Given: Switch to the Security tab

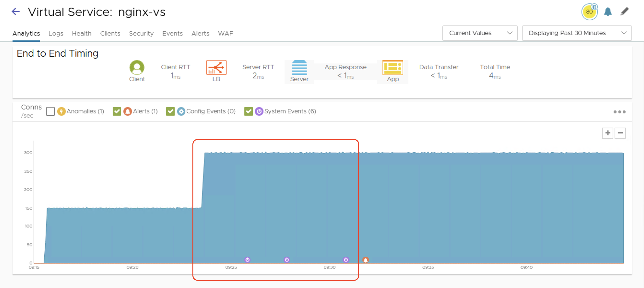Looking at the screenshot, I should tap(141, 34).
